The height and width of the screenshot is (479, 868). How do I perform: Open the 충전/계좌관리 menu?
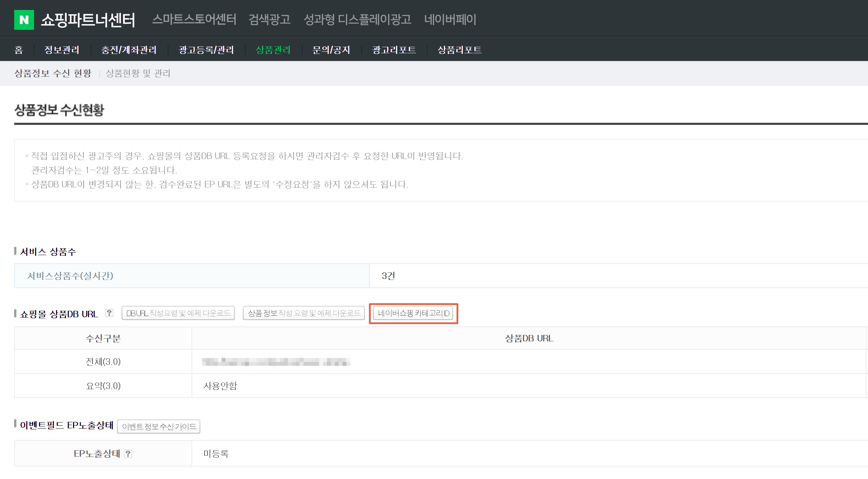(x=129, y=50)
